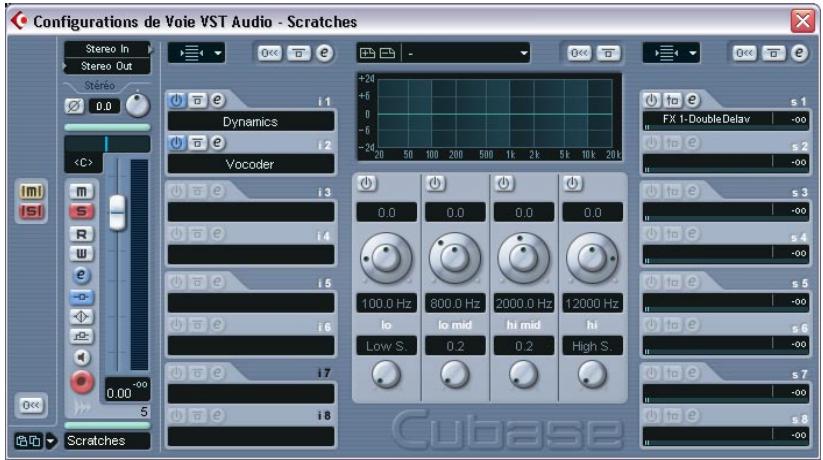Click the Scratches channel name field

(x=107, y=441)
